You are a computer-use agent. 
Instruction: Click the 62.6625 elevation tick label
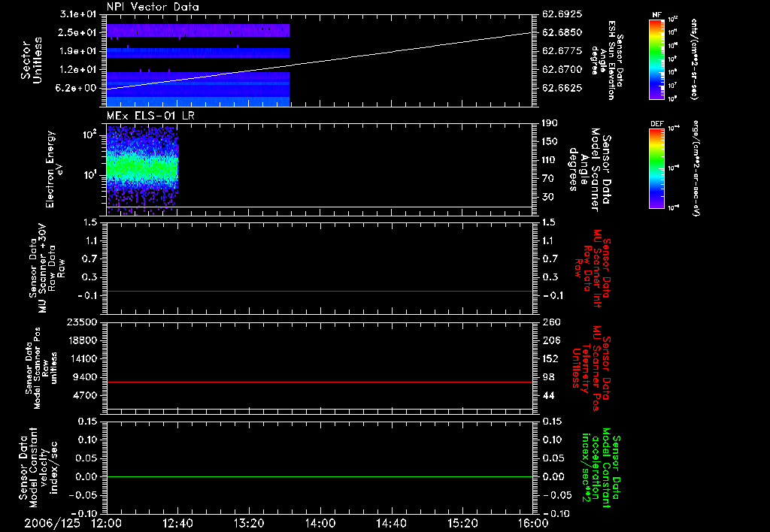pyautogui.click(x=562, y=88)
